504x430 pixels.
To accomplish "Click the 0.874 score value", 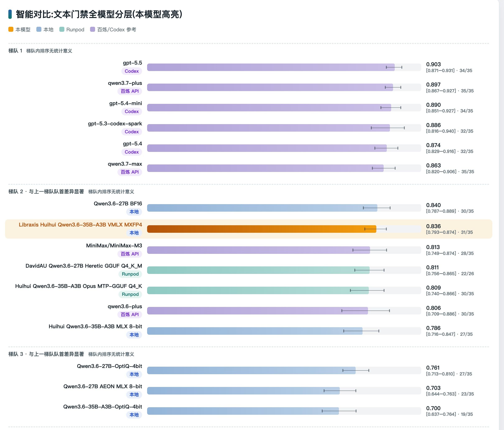I will (433, 145).
